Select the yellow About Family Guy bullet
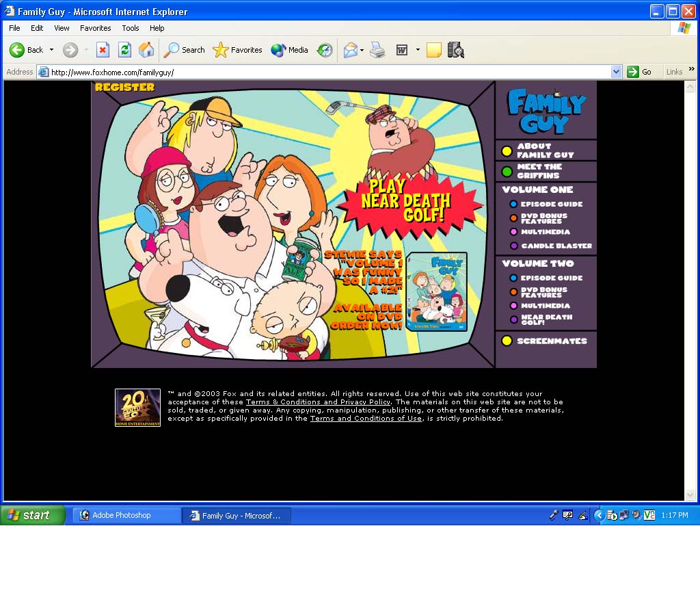Viewport: 700px width, 591px height. tap(507, 151)
